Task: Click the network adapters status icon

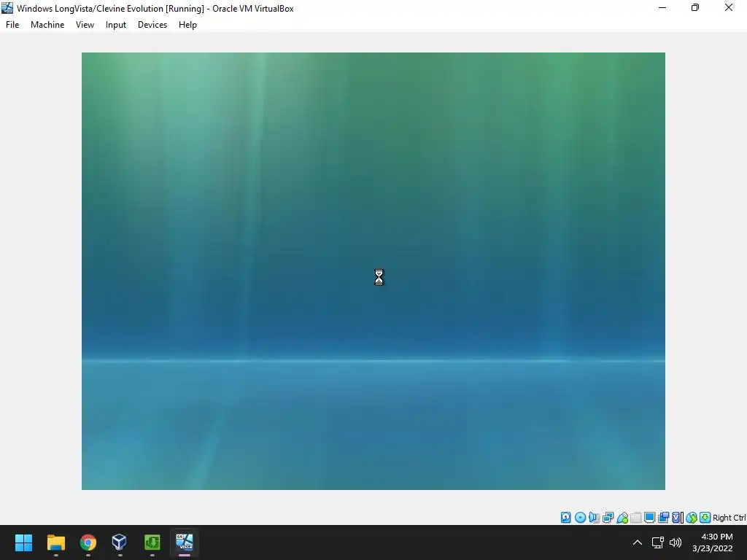Action: coord(608,518)
